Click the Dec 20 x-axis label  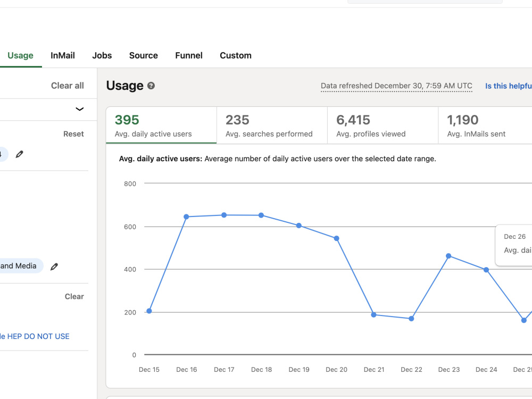[x=337, y=370]
